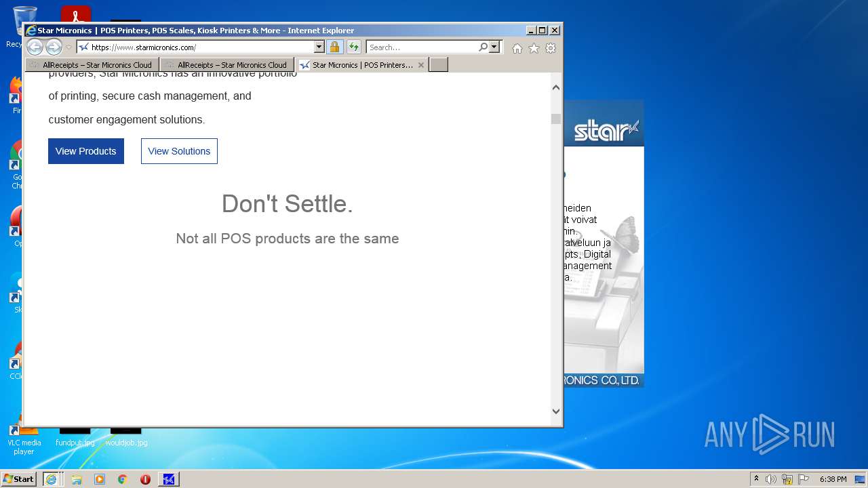Screen dimensions: 868x488
Task: Select the wouldjob.jpg desktop file
Action: 126,437
